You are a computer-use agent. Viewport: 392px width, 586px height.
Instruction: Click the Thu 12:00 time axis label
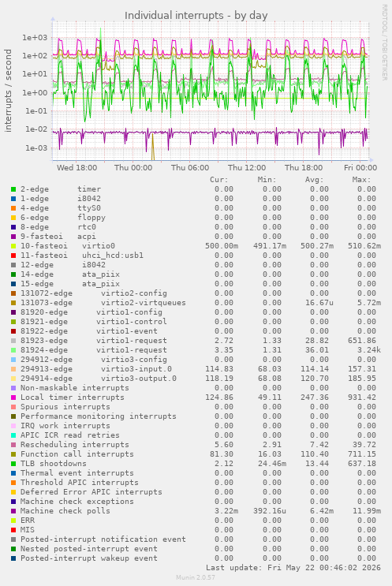click(x=247, y=168)
